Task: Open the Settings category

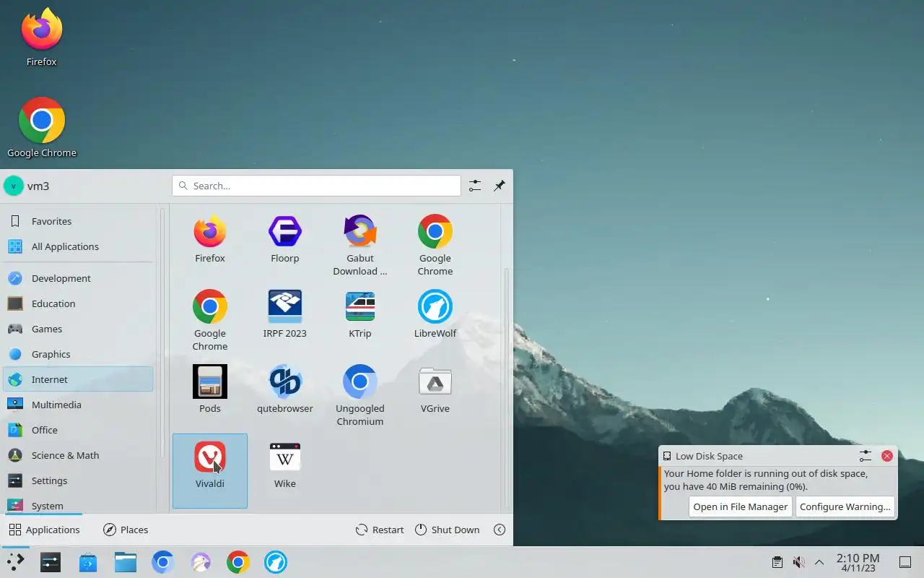Action: [78, 480]
